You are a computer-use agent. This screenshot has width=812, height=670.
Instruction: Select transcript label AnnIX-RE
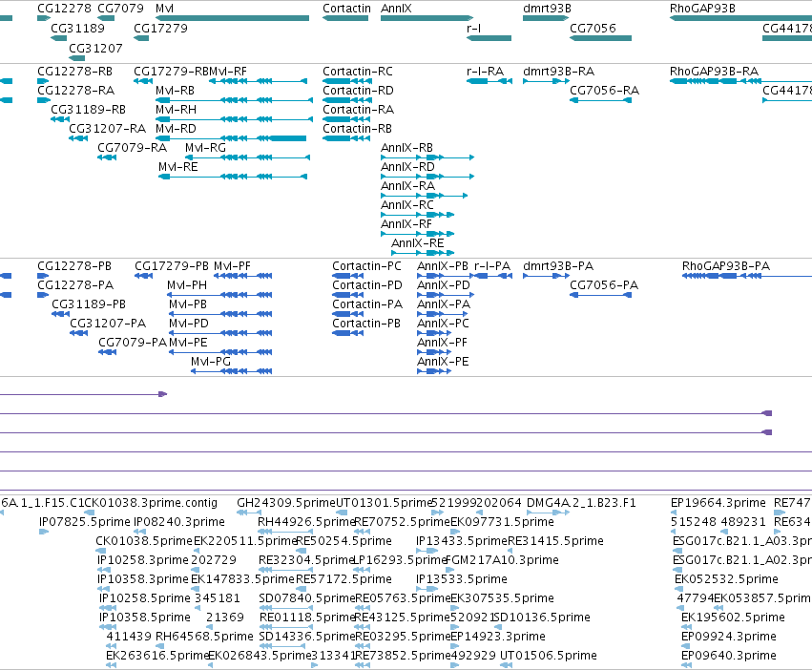[417, 243]
